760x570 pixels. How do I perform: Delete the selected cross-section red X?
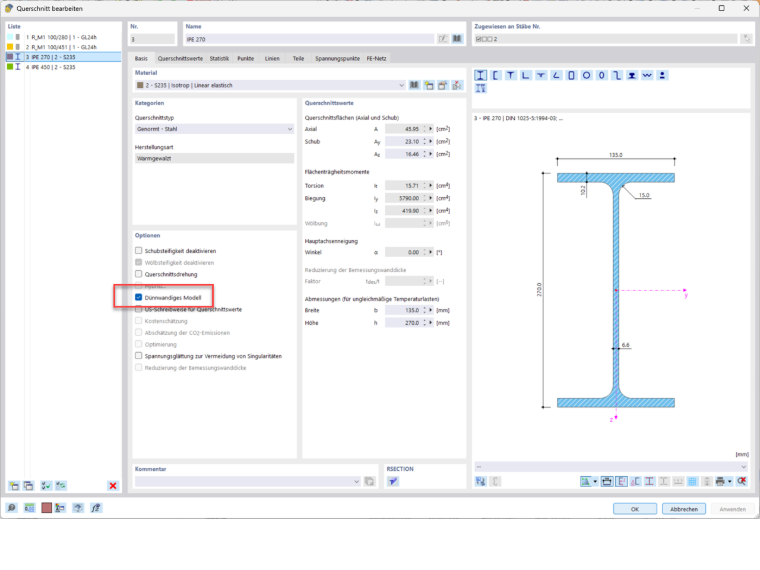113,486
